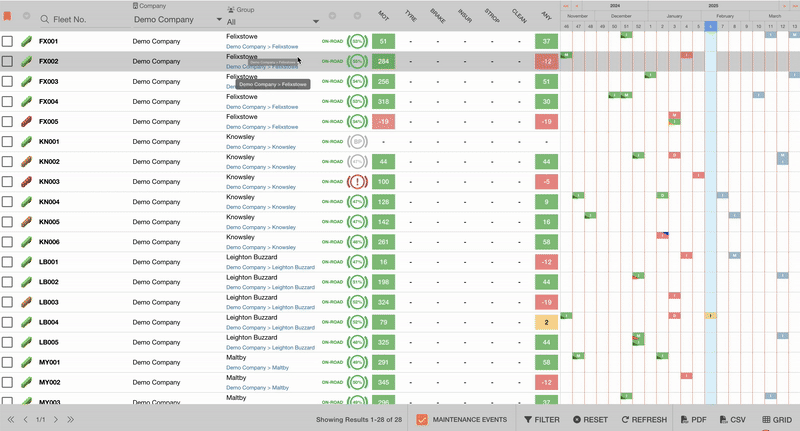Click the grey BIP status circle for KN001
800x431 pixels.
pyautogui.click(x=357, y=142)
